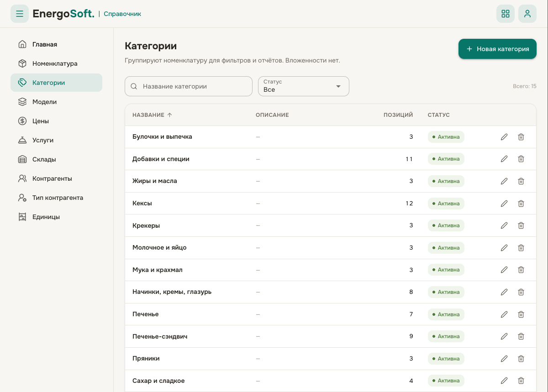Click trash icon for Кексы row
Viewport: 548px width, 392px height.
coord(521,204)
